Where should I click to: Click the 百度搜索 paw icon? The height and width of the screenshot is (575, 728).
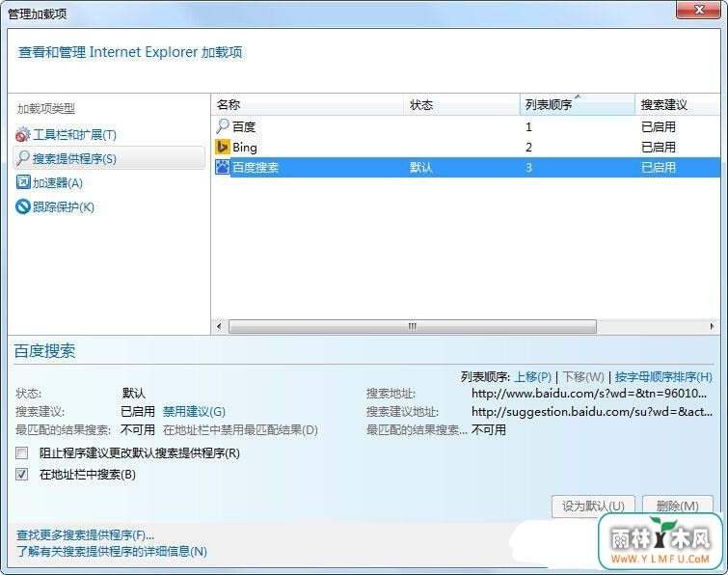(x=223, y=167)
